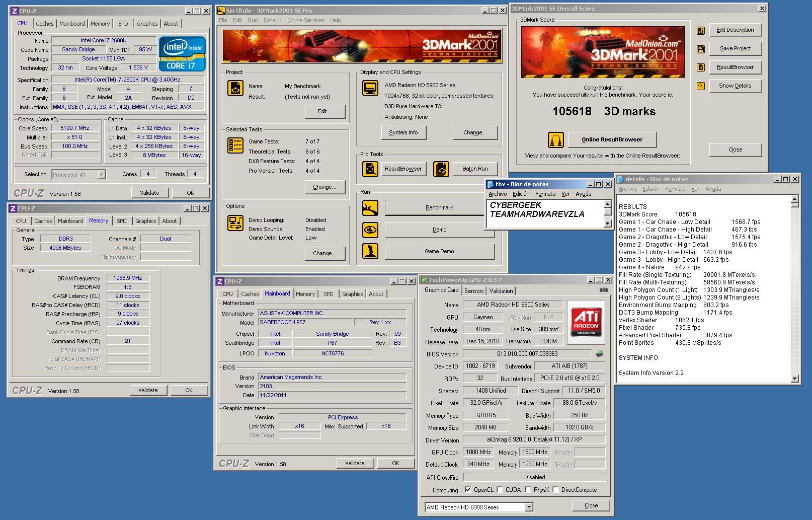Open the AMD Radeon HD 6900 Series dropdown

point(529,507)
